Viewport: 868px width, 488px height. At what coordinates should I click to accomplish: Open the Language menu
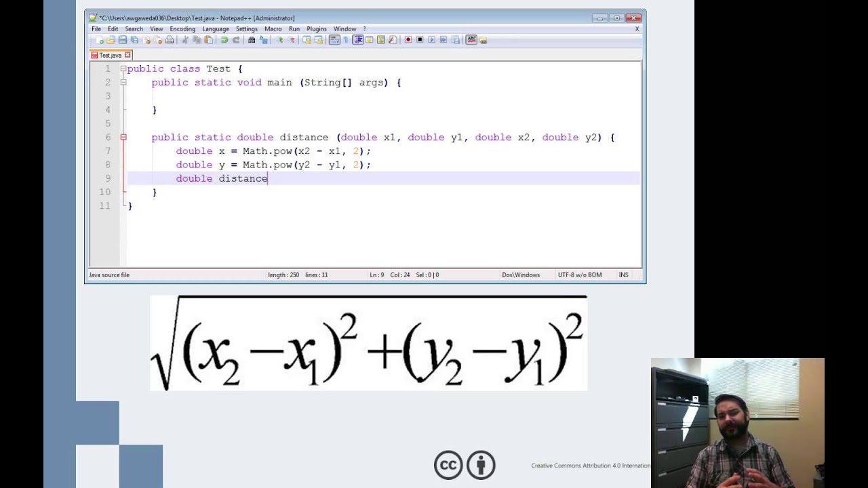[x=216, y=29]
